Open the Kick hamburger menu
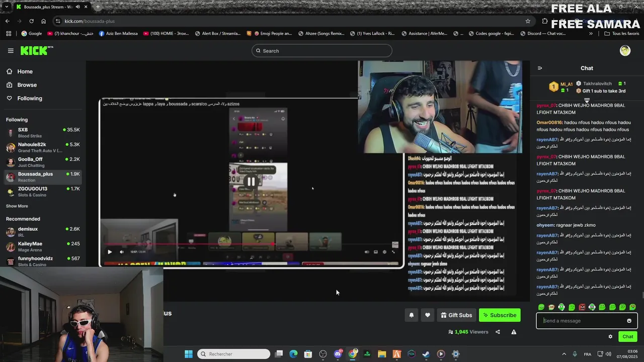Image resolution: width=644 pixels, height=362 pixels. (11, 51)
